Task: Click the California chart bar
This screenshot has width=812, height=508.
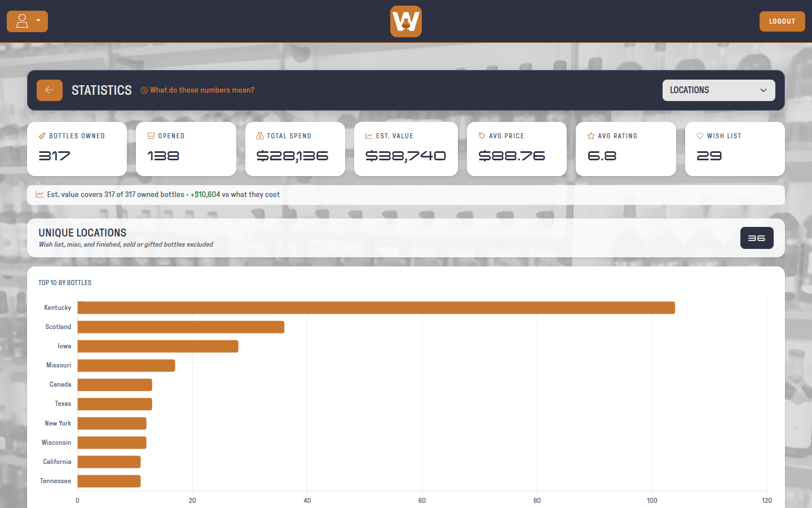Action: (x=109, y=462)
